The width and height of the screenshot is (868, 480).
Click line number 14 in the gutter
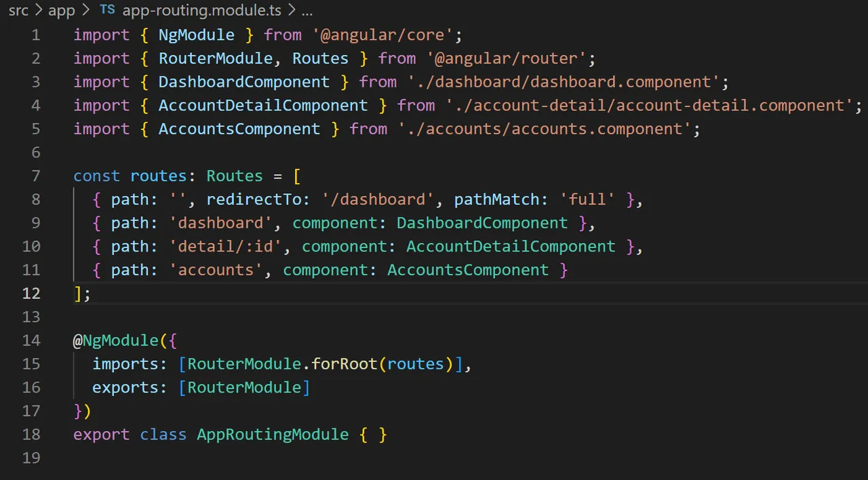(31, 340)
